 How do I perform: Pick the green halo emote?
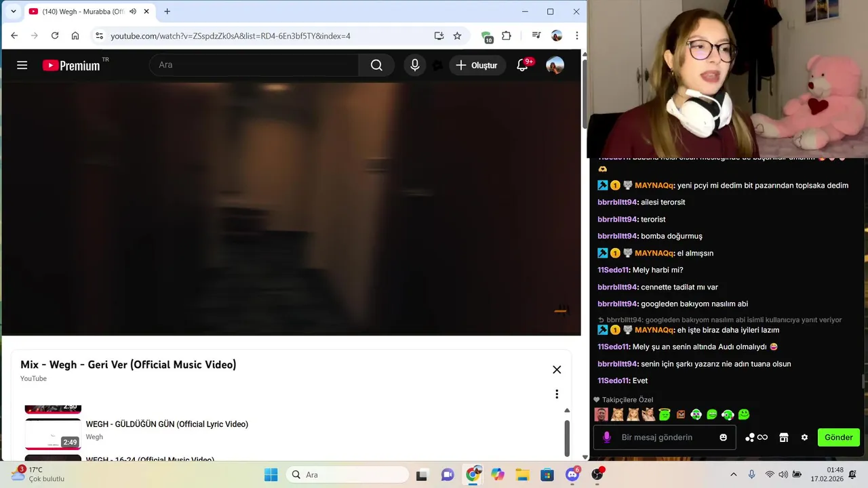point(665,414)
